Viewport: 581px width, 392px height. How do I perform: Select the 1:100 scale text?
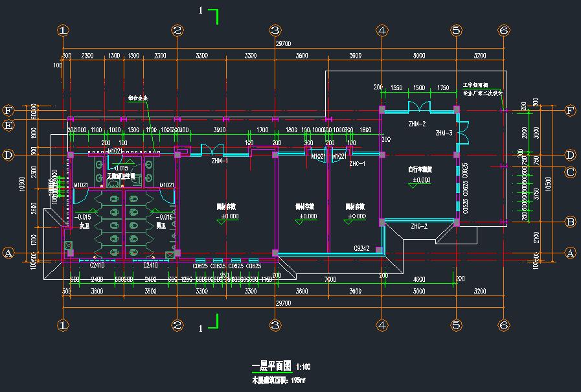point(303,367)
